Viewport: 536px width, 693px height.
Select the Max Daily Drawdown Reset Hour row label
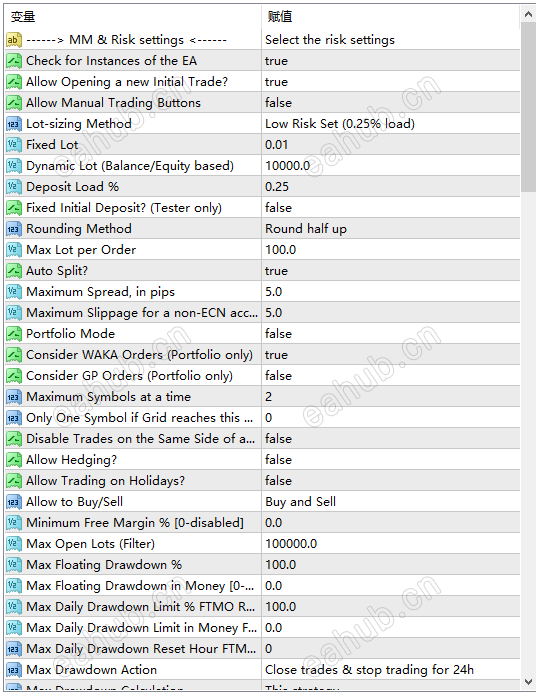(141, 648)
